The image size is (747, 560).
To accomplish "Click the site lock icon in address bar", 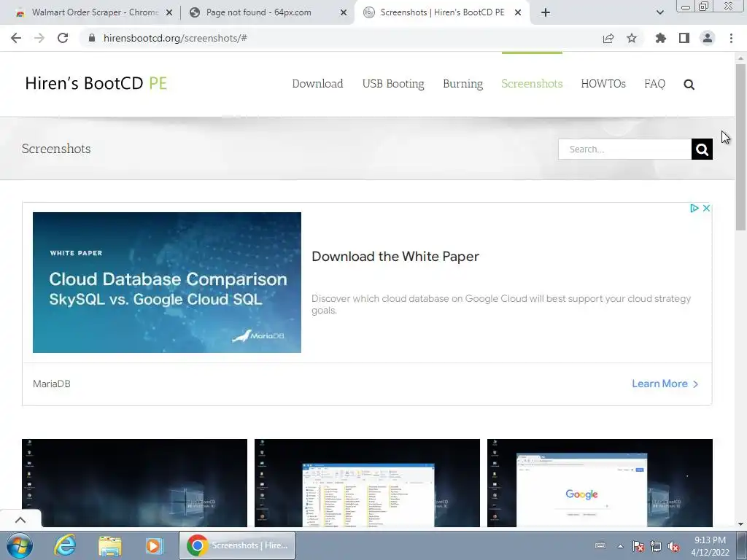I will coord(92,38).
